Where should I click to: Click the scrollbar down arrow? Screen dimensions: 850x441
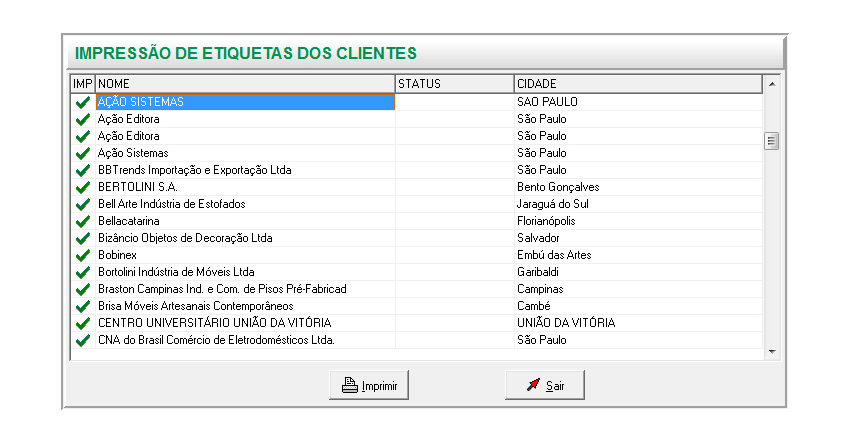(x=772, y=352)
